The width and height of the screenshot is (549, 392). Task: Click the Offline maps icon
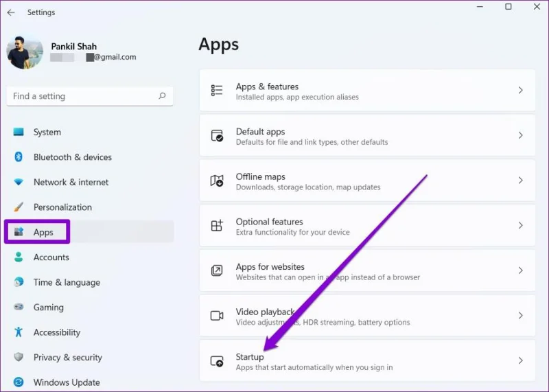pyautogui.click(x=217, y=181)
